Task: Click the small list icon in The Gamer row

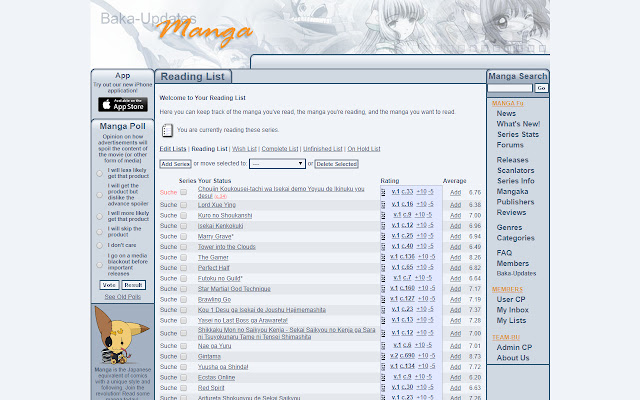Action: pos(383,257)
